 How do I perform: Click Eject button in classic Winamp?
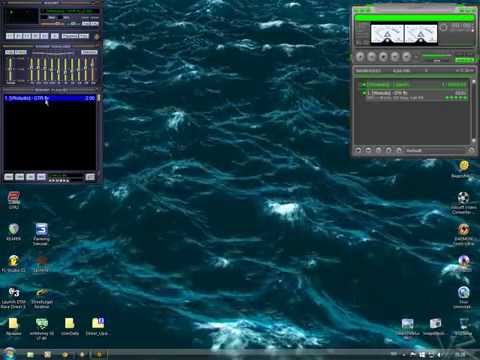point(55,36)
